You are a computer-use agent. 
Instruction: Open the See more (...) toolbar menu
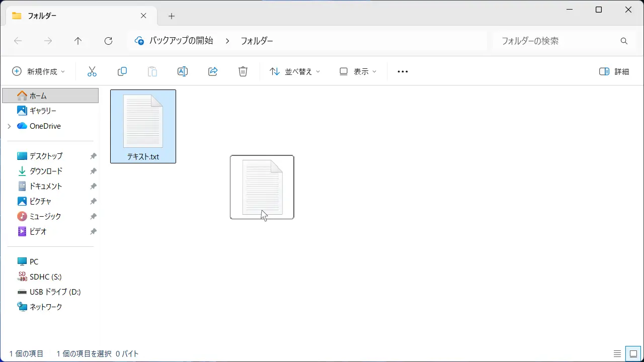coord(403,71)
